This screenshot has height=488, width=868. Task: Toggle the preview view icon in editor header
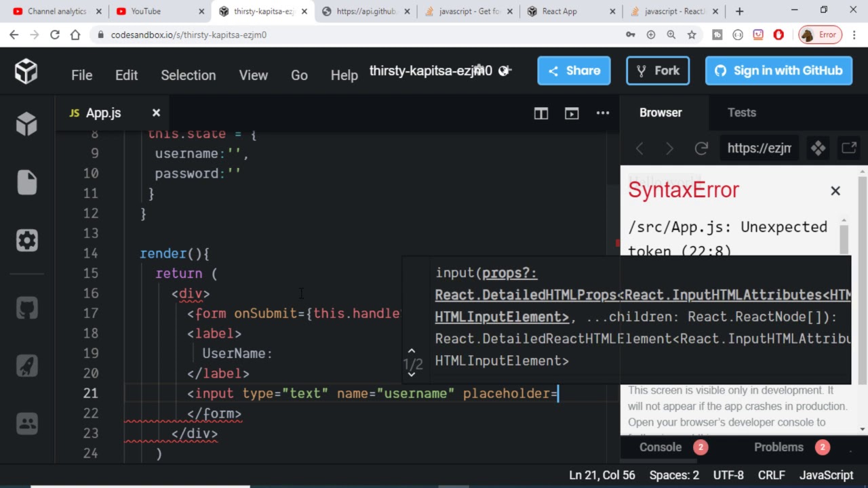pyautogui.click(x=572, y=113)
